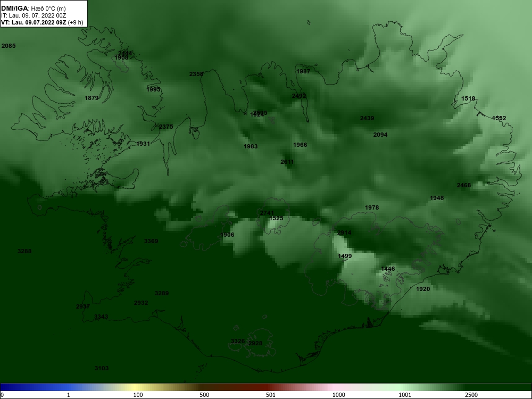Pick the 2932 height value

(141, 303)
